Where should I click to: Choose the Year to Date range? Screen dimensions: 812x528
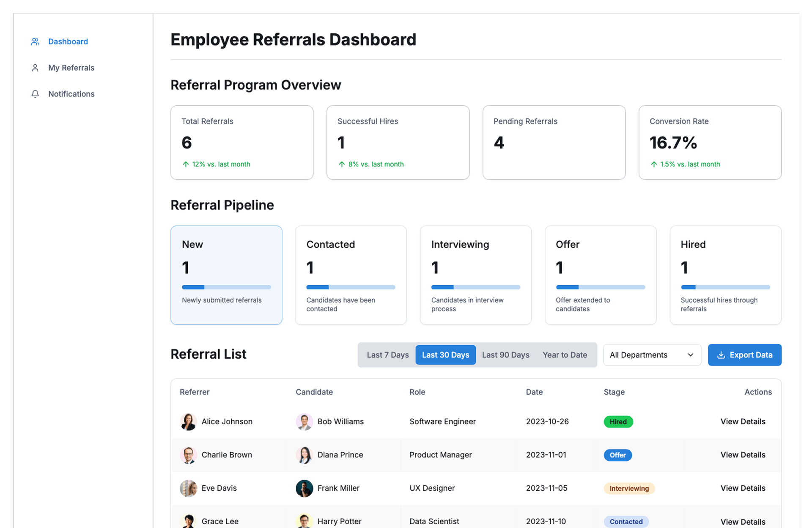pos(565,355)
